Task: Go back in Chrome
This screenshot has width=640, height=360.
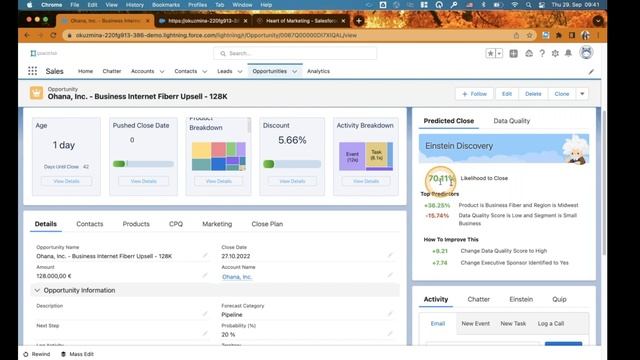Action: tap(27, 36)
